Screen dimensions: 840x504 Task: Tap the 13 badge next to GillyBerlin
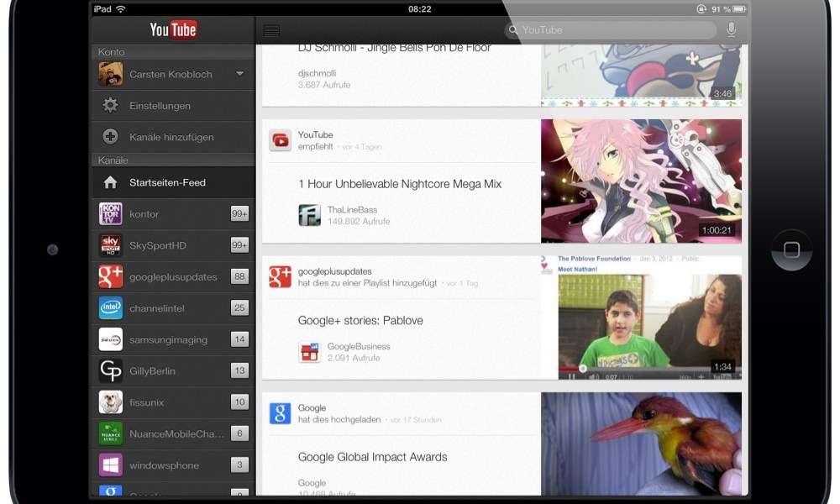[x=239, y=370]
